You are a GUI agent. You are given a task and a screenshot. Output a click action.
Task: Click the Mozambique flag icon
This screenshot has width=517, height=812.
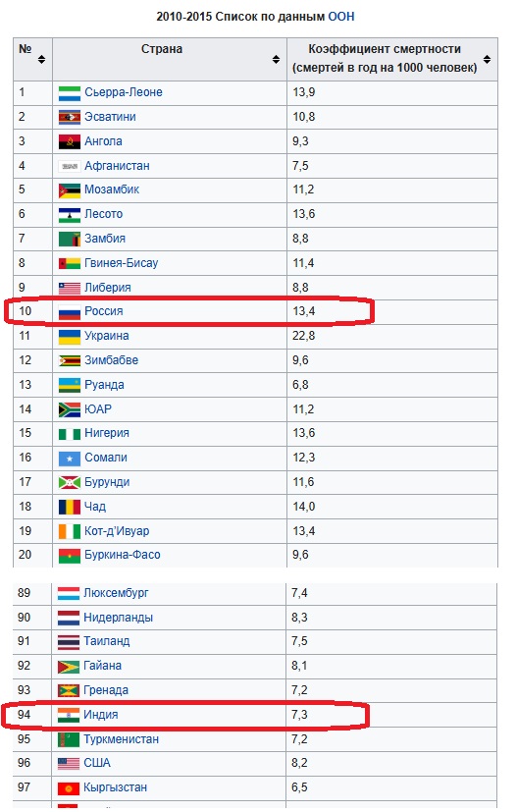click(70, 190)
